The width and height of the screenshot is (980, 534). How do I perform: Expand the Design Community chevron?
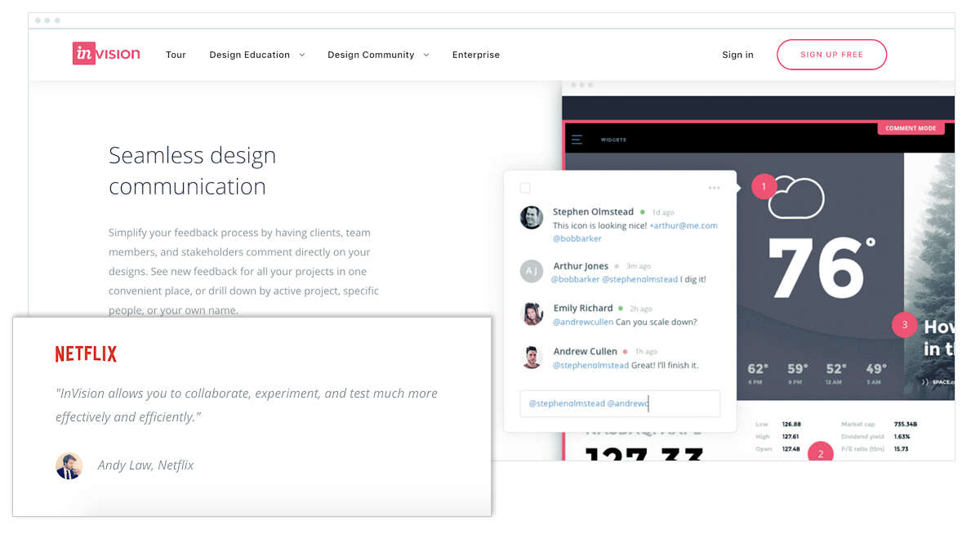426,55
